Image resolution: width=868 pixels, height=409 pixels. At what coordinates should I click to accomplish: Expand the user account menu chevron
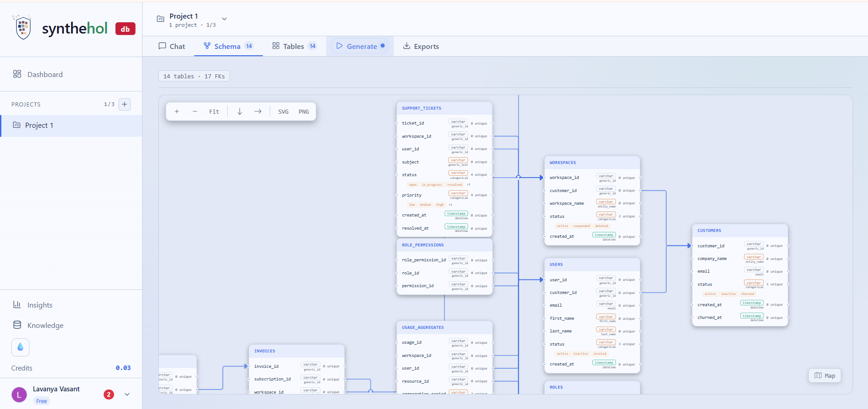point(127,395)
